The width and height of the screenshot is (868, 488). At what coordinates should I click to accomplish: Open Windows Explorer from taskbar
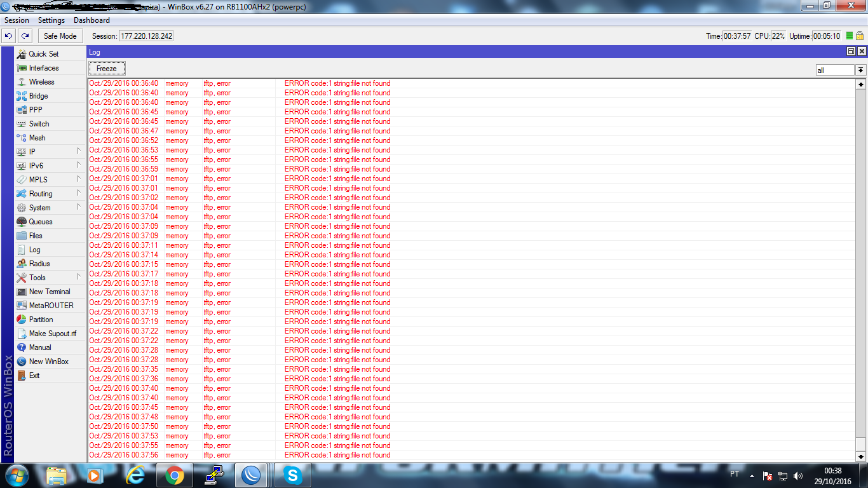tap(56, 475)
